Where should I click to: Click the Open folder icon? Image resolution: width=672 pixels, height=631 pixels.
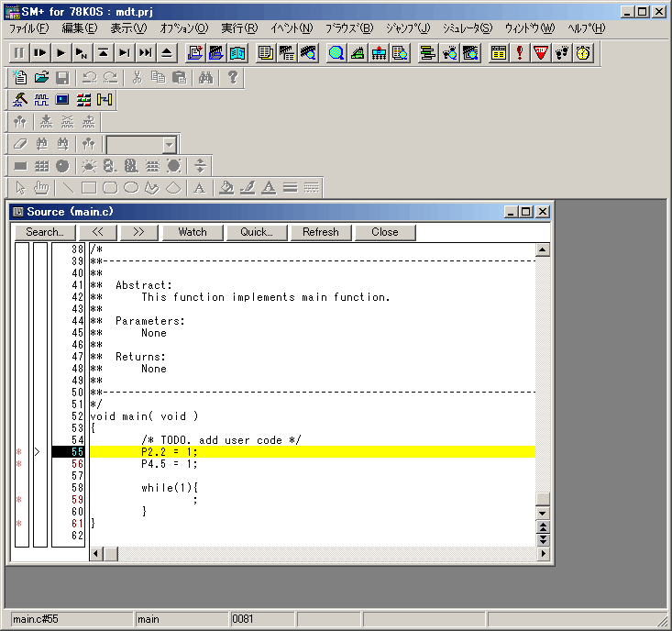[41, 78]
